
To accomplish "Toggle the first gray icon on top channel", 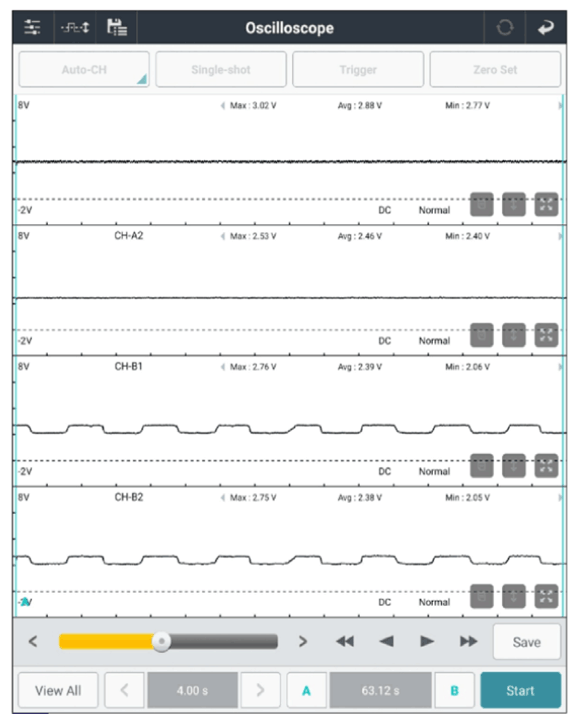I will click(x=482, y=204).
